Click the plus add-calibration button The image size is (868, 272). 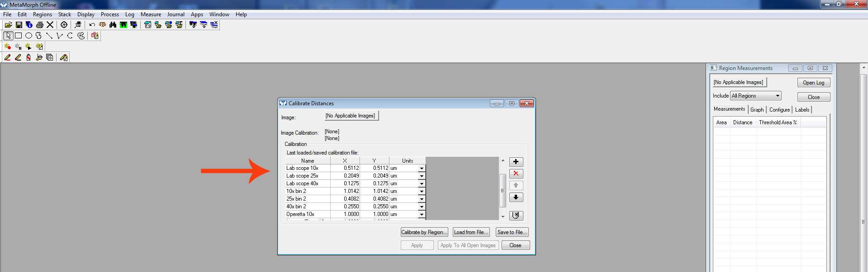[516, 162]
